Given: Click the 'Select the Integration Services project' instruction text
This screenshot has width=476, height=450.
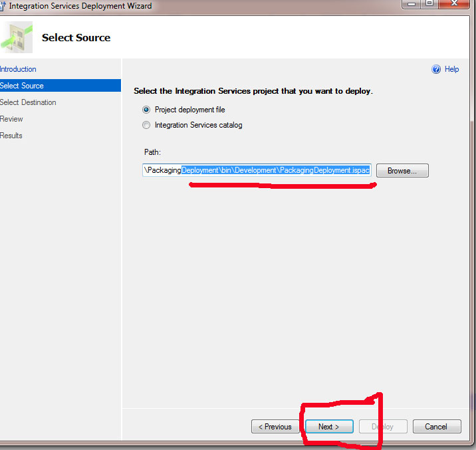Looking at the screenshot, I should click(253, 91).
